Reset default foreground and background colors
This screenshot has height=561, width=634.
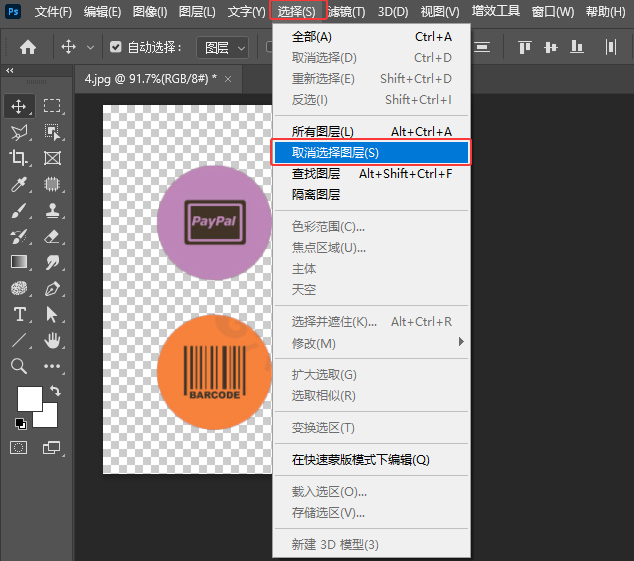tap(21, 423)
